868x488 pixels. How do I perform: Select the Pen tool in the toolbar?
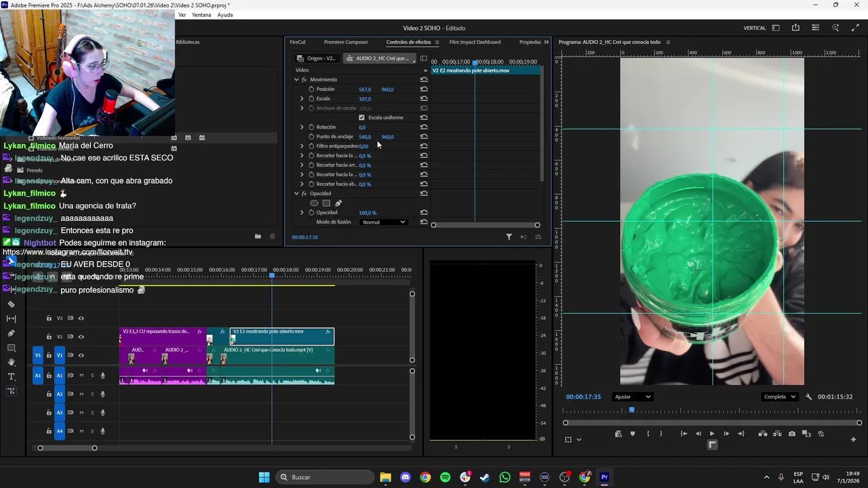(x=11, y=333)
